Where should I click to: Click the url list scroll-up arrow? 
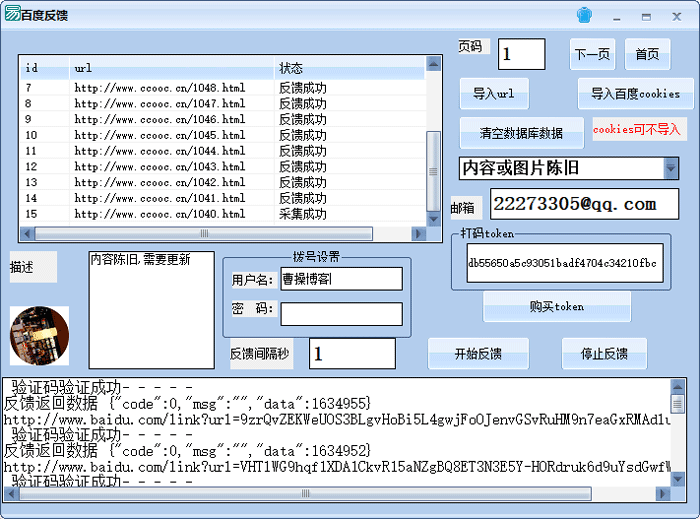433,64
